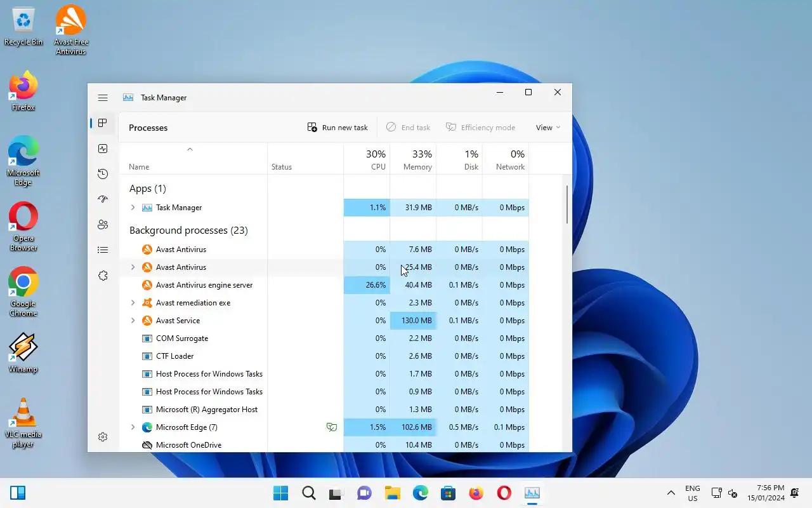Sort by the Network column header
This screenshot has height=508, width=812.
pos(506,159)
